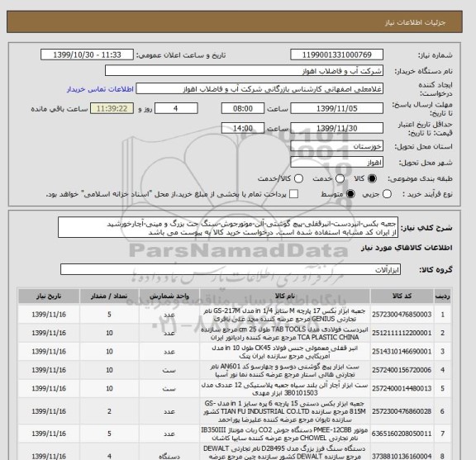The width and height of the screenshot is (476, 460).
Task: Click the delivery province field خوزستان
Action: pyautogui.click(x=336, y=146)
